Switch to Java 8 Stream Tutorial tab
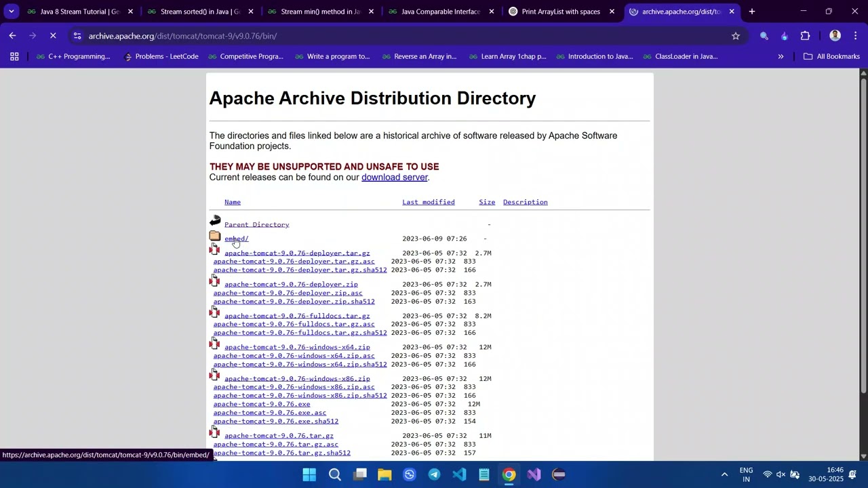This screenshot has height=488, width=868. pyautogui.click(x=73, y=12)
